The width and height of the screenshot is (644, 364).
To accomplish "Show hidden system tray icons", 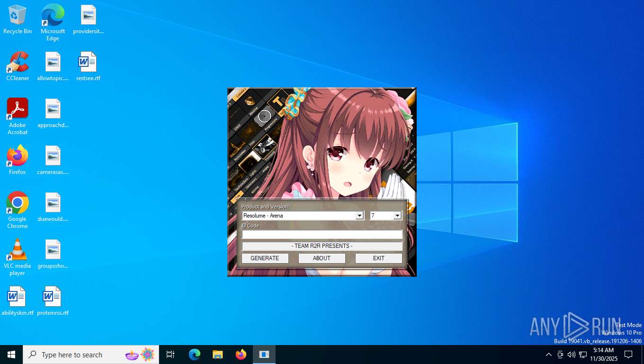I will coord(548,355).
